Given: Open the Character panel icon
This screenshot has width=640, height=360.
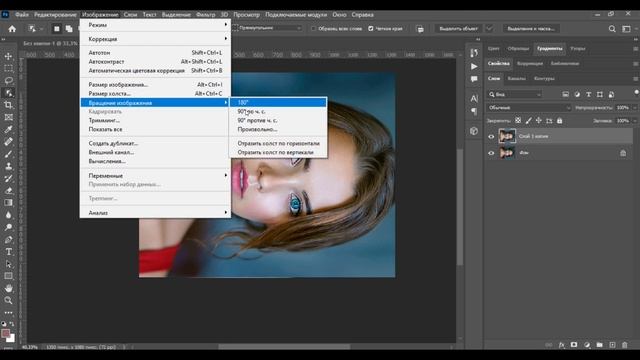Looking at the screenshot, I should (474, 98).
